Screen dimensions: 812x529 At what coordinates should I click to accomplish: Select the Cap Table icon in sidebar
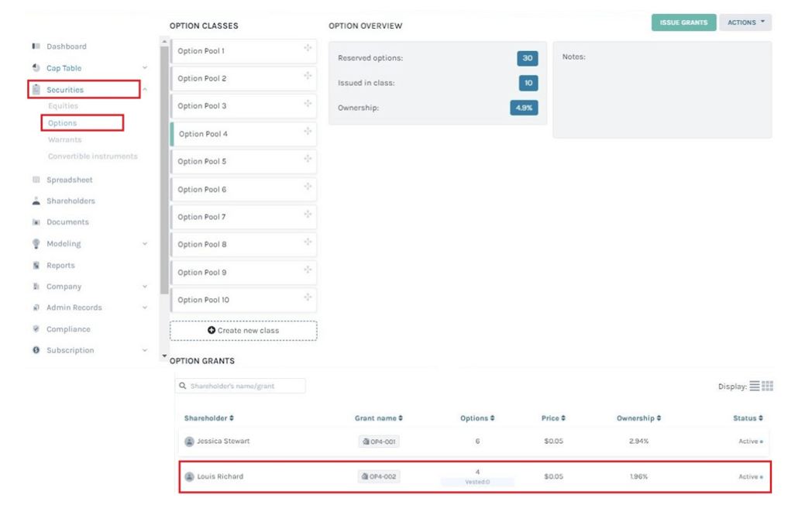click(34, 67)
